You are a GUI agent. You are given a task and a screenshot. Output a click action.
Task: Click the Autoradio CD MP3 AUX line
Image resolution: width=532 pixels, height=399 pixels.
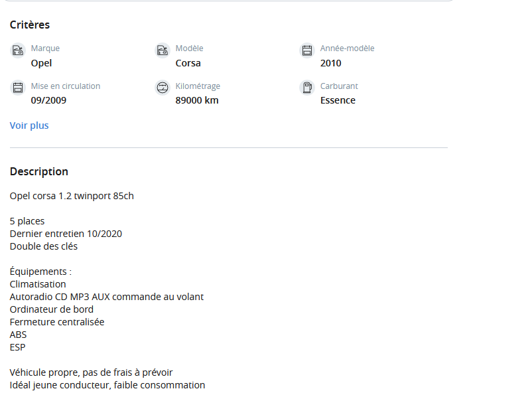pyautogui.click(x=107, y=297)
